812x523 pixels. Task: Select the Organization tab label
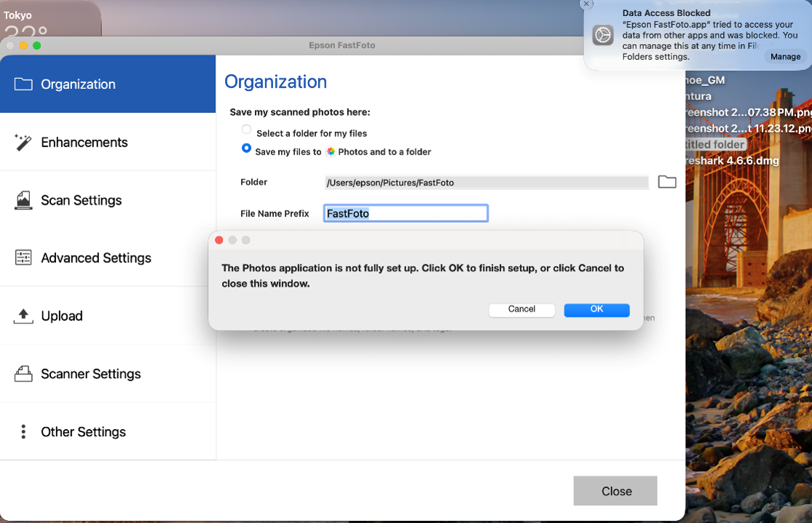tap(78, 84)
